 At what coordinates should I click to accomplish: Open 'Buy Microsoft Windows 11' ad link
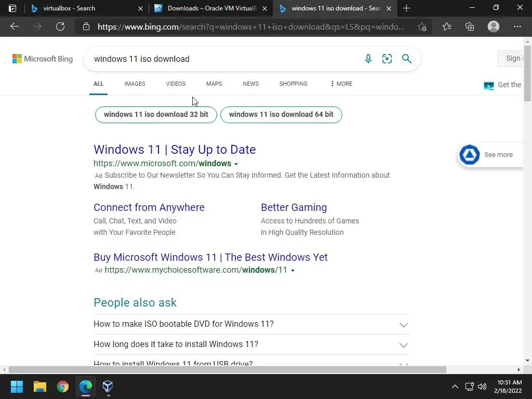(x=211, y=257)
